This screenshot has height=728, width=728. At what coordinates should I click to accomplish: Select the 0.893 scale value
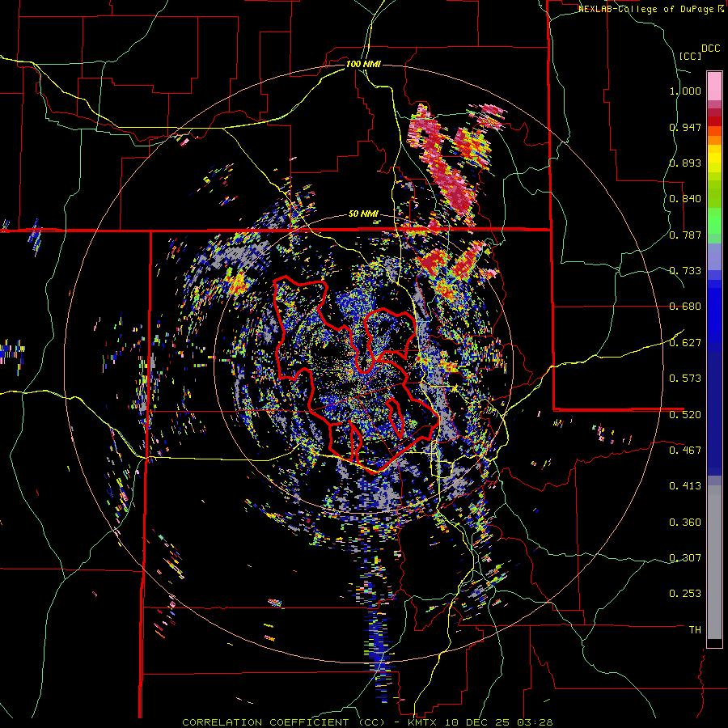click(x=685, y=163)
